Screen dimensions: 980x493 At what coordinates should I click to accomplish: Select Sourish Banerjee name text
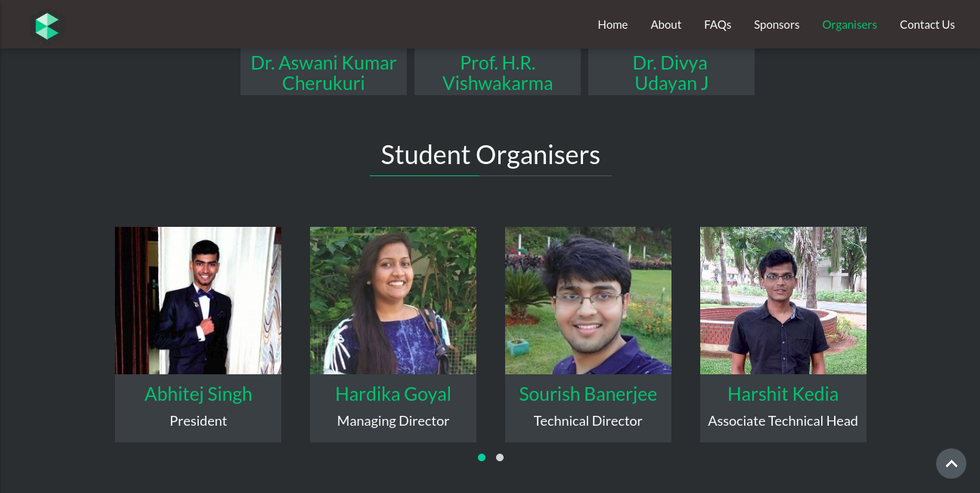coord(588,394)
